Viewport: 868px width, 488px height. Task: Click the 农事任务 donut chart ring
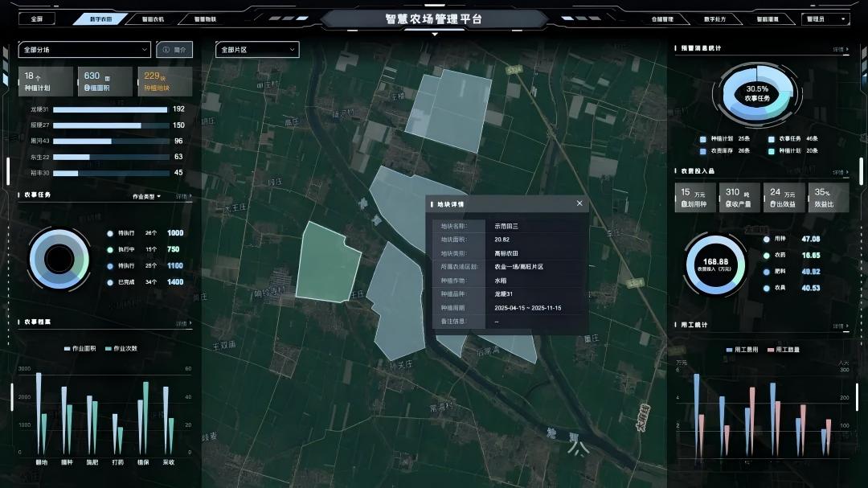(x=59, y=259)
